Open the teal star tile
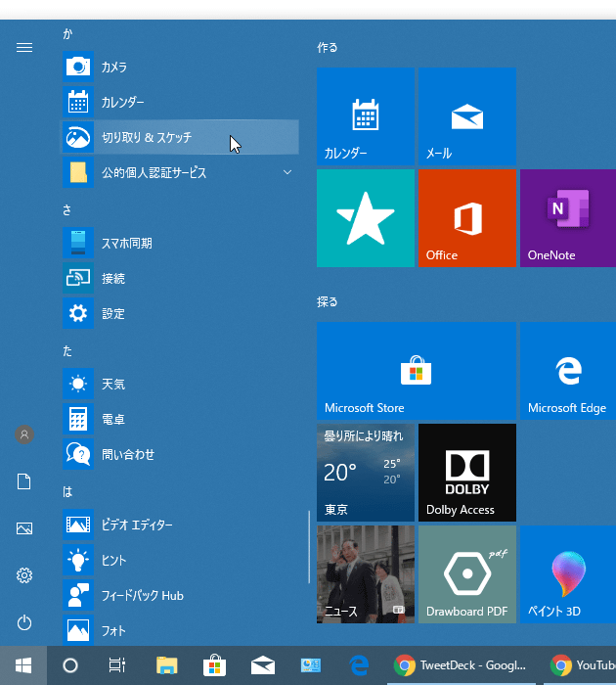Image resolution: width=616 pixels, height=685 pixels. (x=366, y=218)
